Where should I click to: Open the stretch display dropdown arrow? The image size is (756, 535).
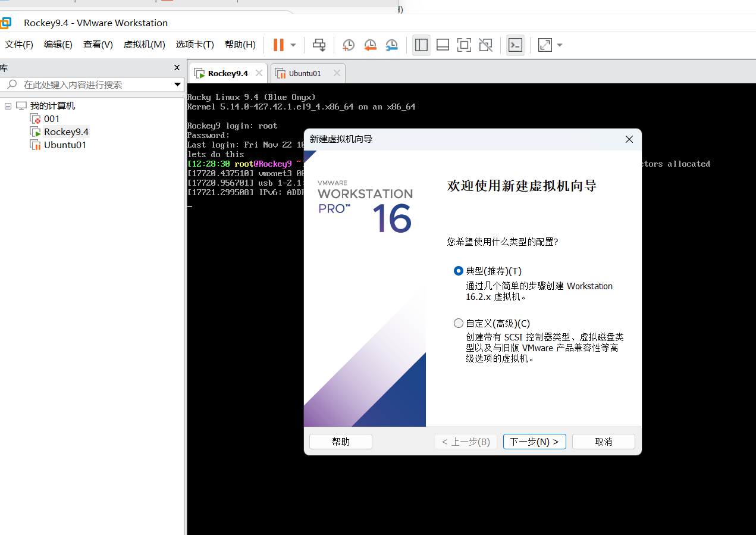point(559,45)
